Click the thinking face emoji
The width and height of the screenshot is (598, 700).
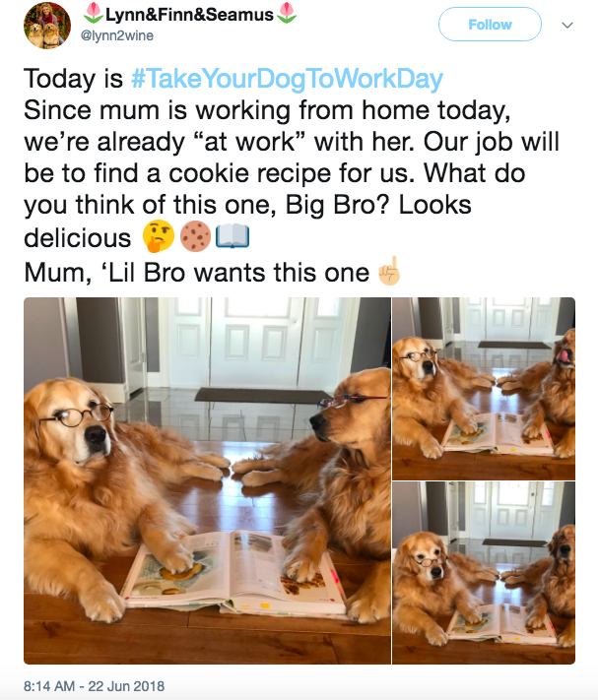point(158,236)
